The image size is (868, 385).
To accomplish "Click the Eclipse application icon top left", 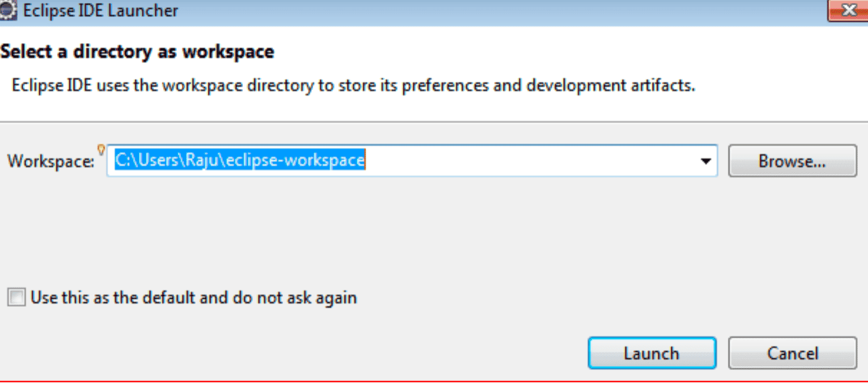I will tap(8, 10).
